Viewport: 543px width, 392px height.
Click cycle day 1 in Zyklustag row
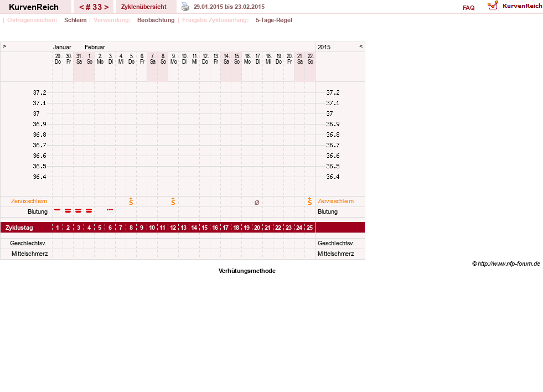[x=58, y=228]
